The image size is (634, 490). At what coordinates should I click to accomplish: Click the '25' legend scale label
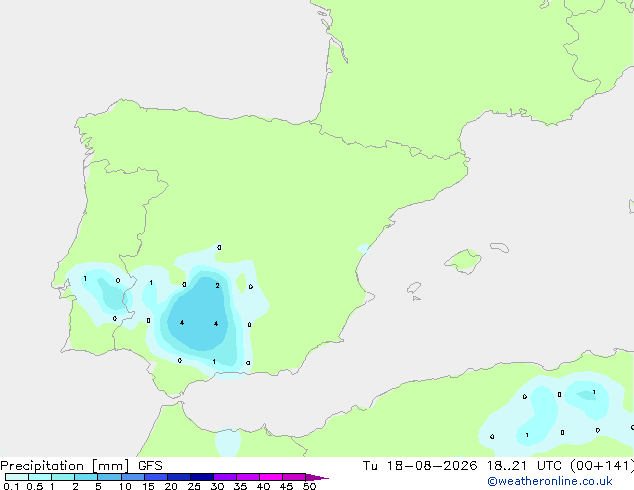click(x=194, y=486)
